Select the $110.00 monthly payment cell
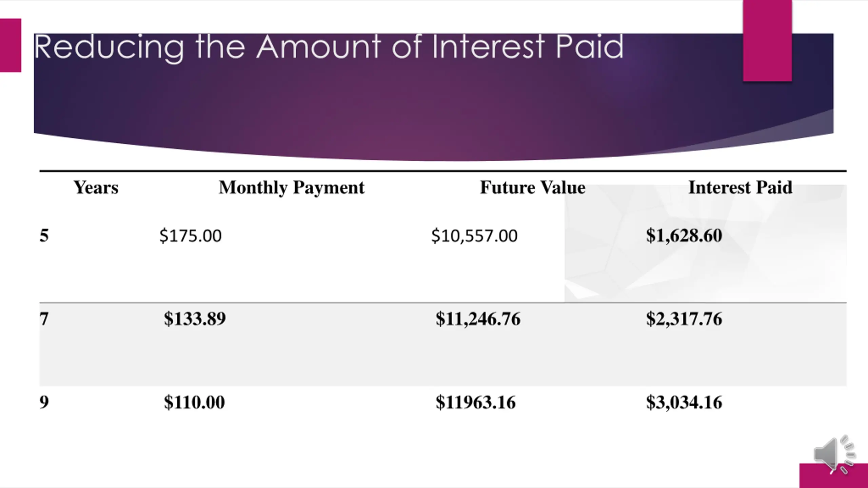Viewport: 868px width, 488px height. point(194,403)
